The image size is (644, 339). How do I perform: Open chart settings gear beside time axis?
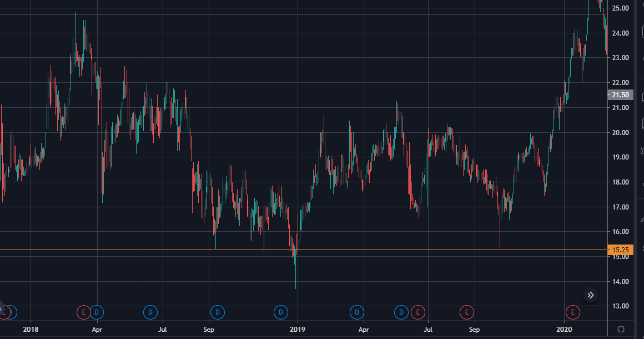pyautogui.click(x=621, y=329)
